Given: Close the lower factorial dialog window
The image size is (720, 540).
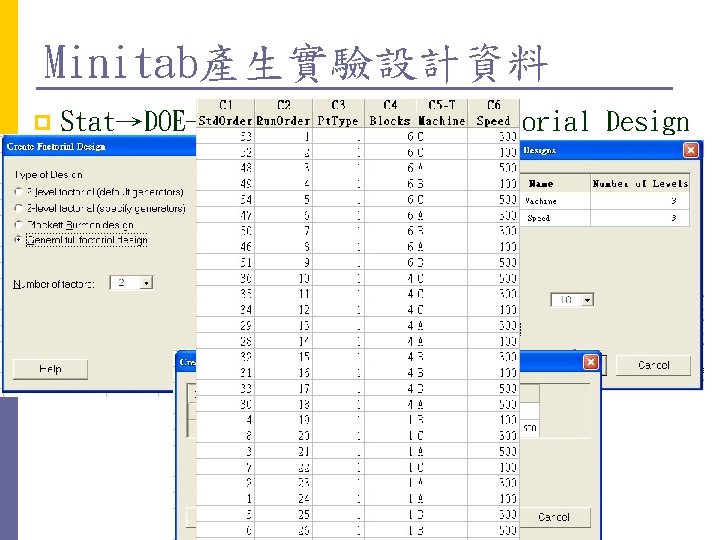Looking at the screenshot, I should tap(591, 362).
